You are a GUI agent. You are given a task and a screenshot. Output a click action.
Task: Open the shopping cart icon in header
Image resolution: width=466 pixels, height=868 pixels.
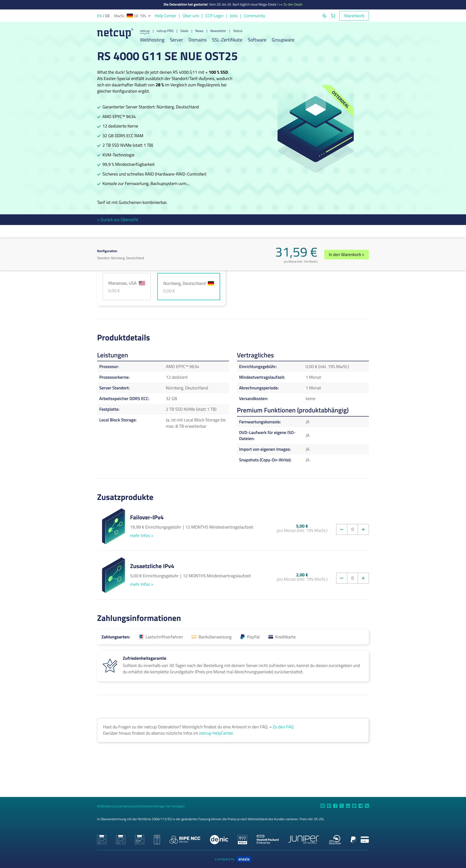tap(333, 16)
